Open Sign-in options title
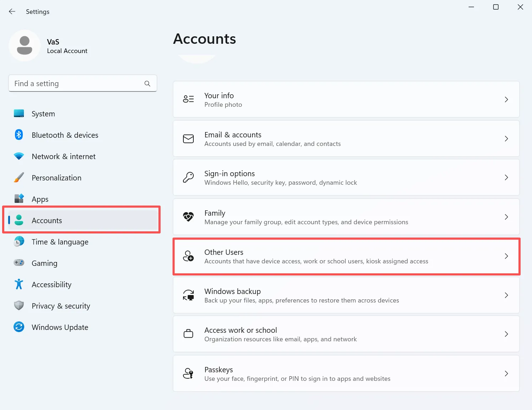The width and height of the screenshot is (532, 410). click(x=230, y=174)
